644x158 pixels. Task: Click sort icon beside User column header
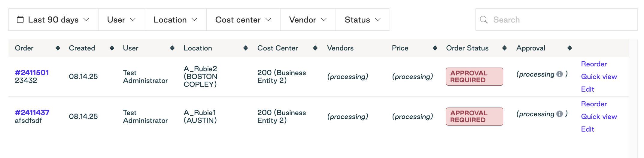(x=172, y=48)
